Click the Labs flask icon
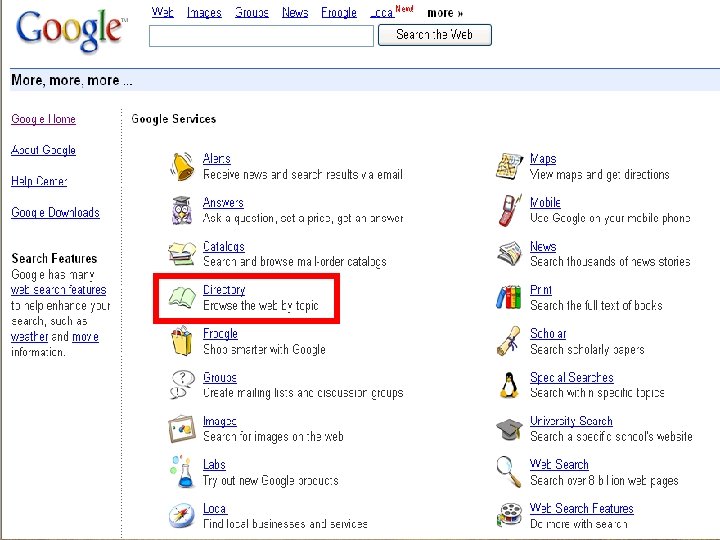The image size is (720, 540). point(182,472)
